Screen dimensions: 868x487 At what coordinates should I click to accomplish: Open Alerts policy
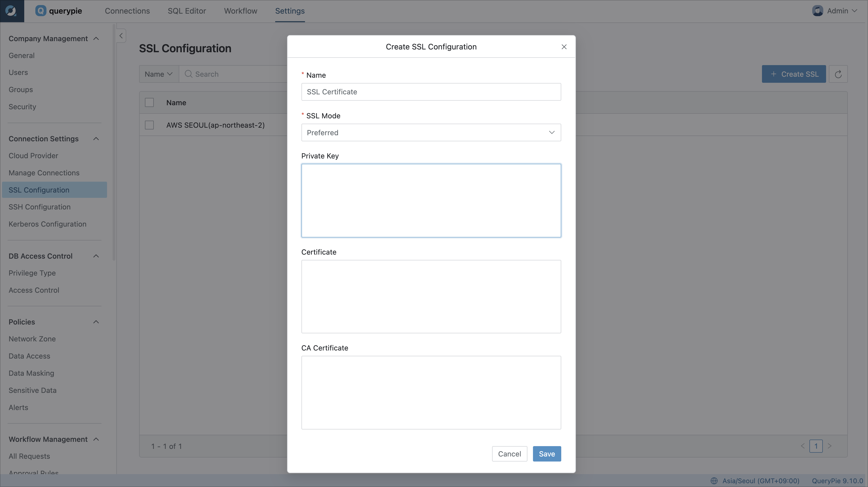(18, 408)
